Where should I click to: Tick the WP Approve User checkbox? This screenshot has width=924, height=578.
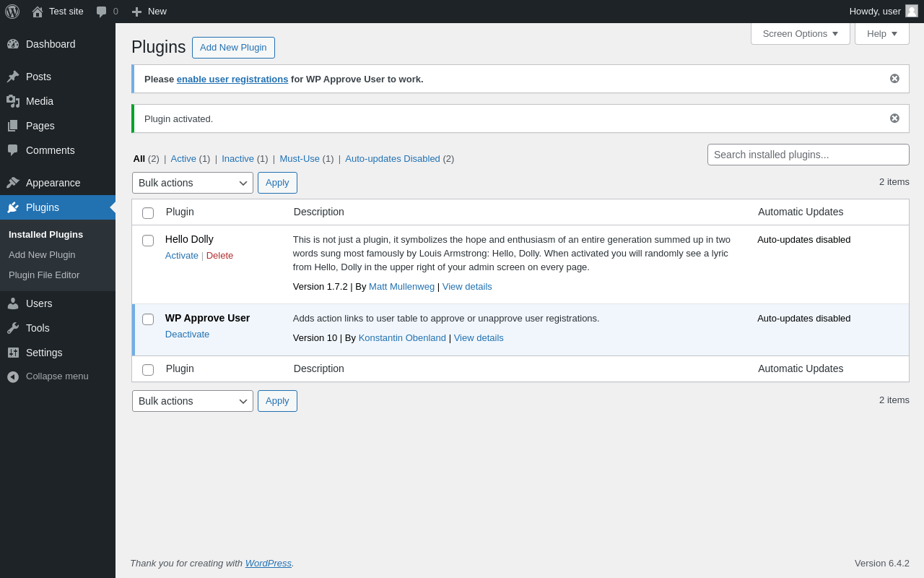148,319
